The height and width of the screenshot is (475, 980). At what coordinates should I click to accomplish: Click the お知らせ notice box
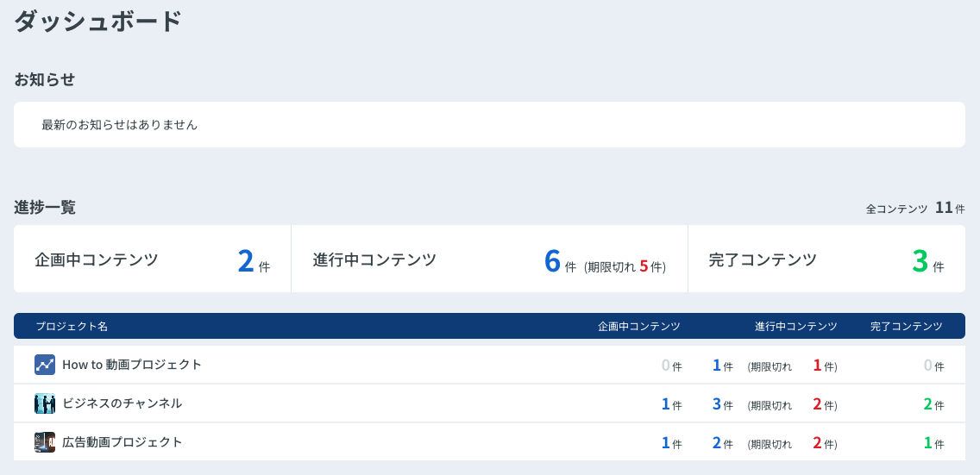(x=489, y=125)
